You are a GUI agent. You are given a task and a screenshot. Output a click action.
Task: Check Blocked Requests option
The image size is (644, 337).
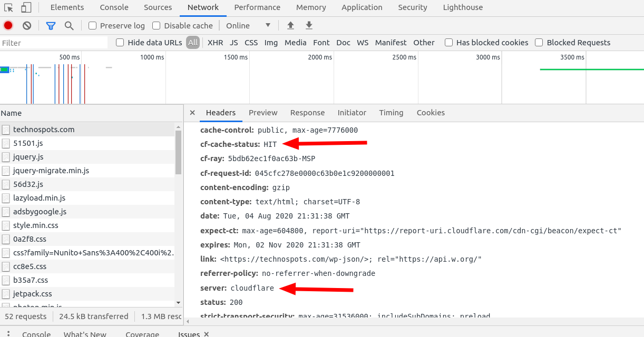tap(539, 43)
